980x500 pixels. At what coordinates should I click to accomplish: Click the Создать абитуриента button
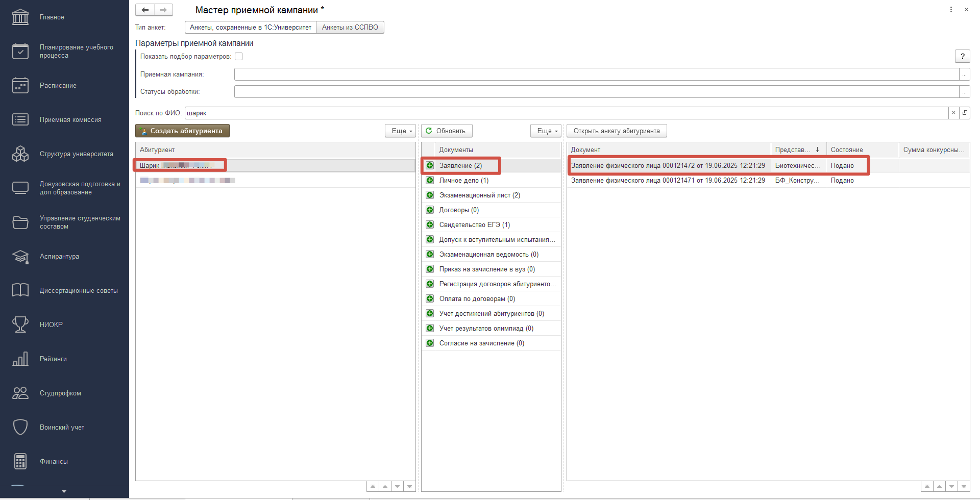[x=182, y=131]
